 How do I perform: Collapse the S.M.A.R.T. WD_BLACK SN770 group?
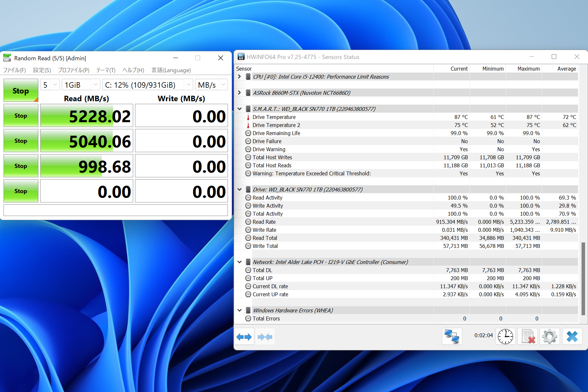239,109
